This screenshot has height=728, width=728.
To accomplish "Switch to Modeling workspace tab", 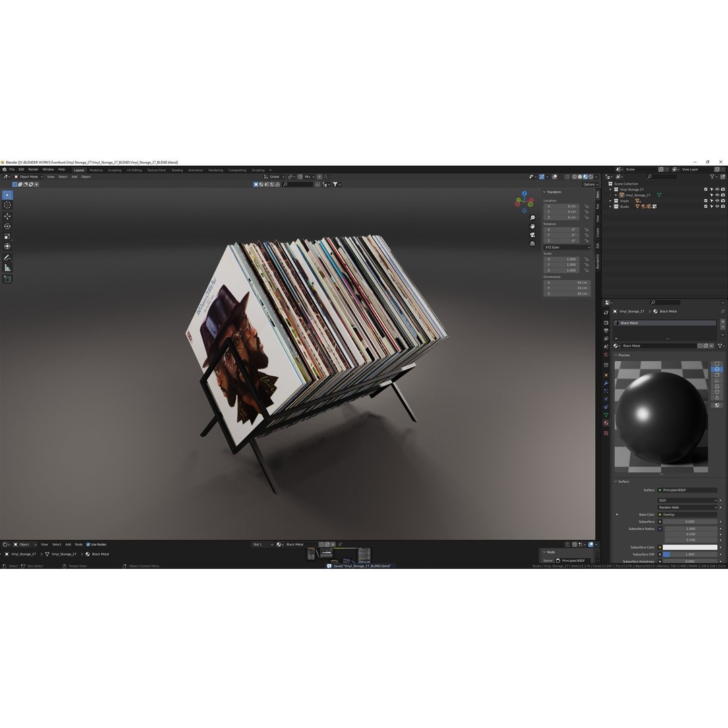I will (x=96, y=170).
